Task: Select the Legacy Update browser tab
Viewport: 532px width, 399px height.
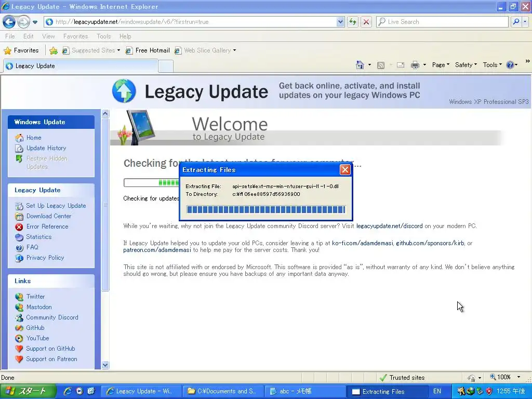Action: pos(81,66)
